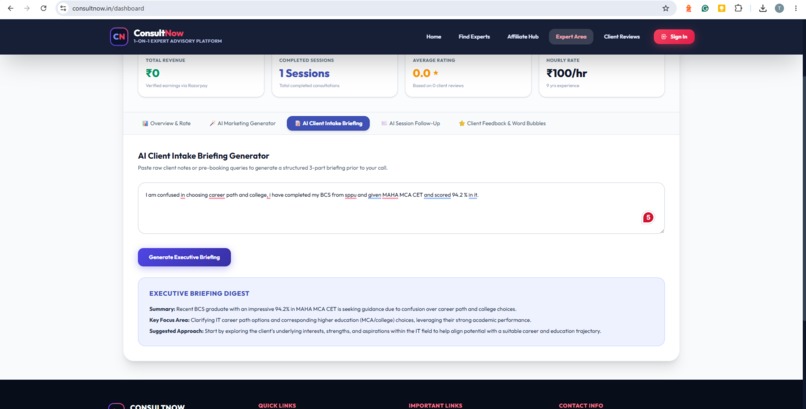This screenshot has width=806, height=409.
Task: Click the ConsultNow CN logo
Action: (119, 36)
